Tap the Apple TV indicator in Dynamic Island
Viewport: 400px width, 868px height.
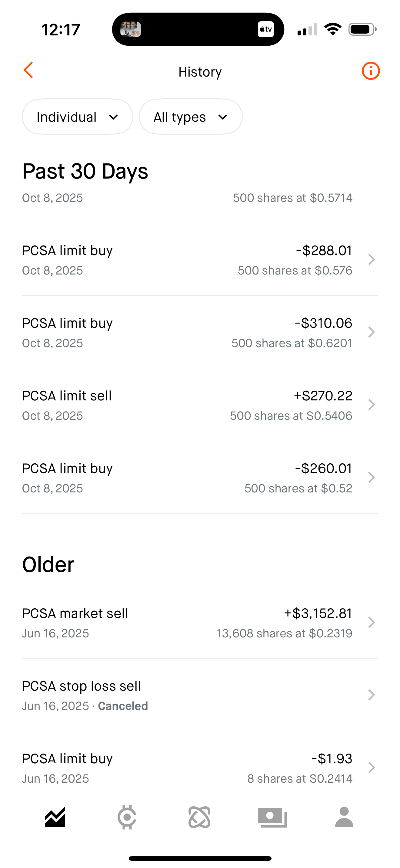[x=266, y=29]
